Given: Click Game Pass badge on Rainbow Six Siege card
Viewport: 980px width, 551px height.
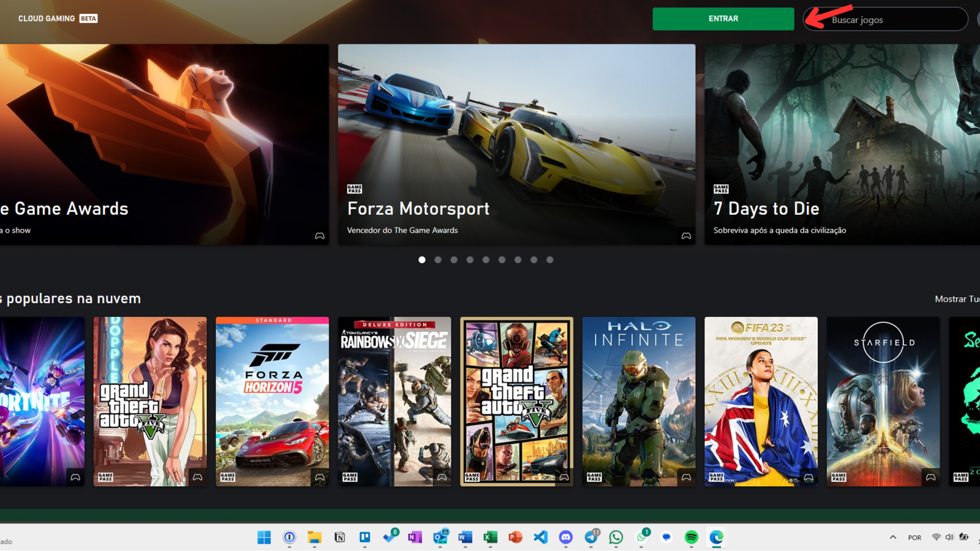Looking at the screenshot, I should pos(350,477).
